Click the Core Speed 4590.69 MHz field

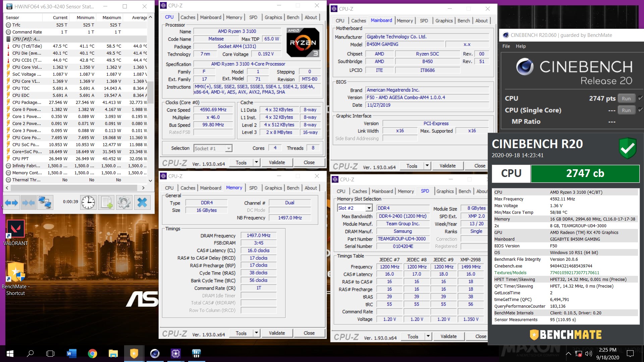coord(213,110)
